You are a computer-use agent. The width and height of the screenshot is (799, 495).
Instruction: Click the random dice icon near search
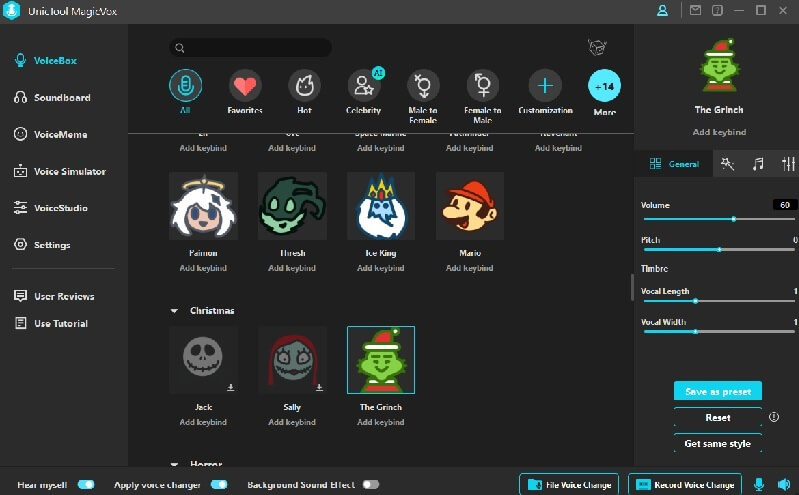pos(598,48)
